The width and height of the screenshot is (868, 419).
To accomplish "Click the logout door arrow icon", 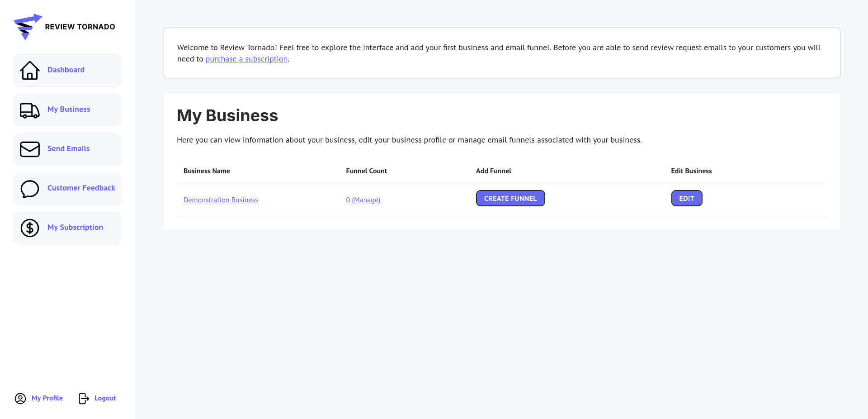I will (84, 398).
